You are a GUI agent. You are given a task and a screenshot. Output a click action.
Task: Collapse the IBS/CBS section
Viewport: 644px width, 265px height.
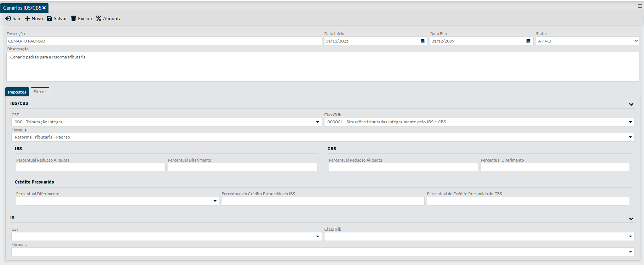631,104
